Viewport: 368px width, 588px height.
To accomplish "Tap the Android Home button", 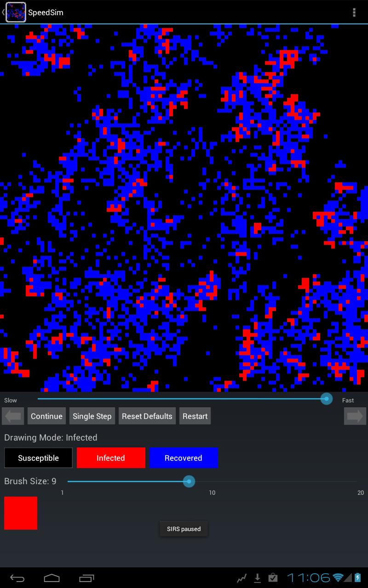I will (52, 578).
